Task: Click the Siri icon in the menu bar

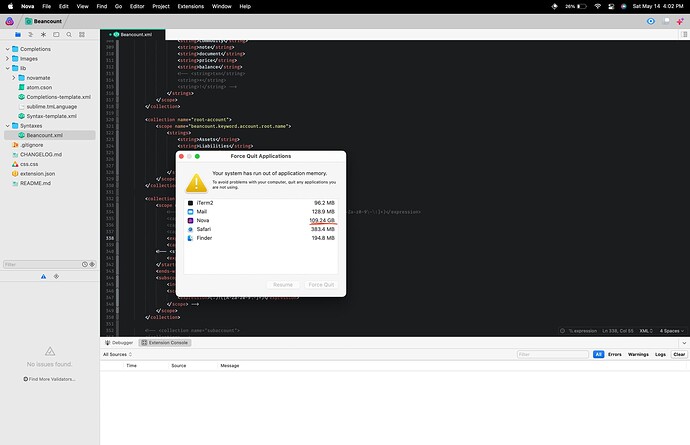Action: [x=624, y=6]
